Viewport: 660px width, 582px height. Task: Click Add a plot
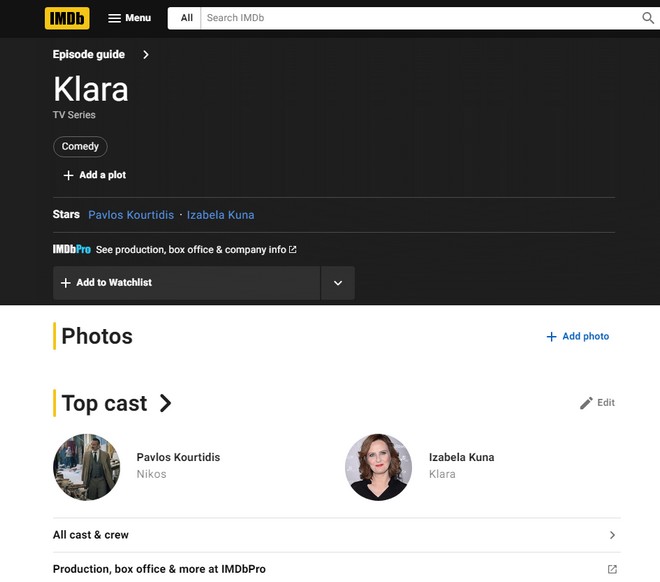94,175
